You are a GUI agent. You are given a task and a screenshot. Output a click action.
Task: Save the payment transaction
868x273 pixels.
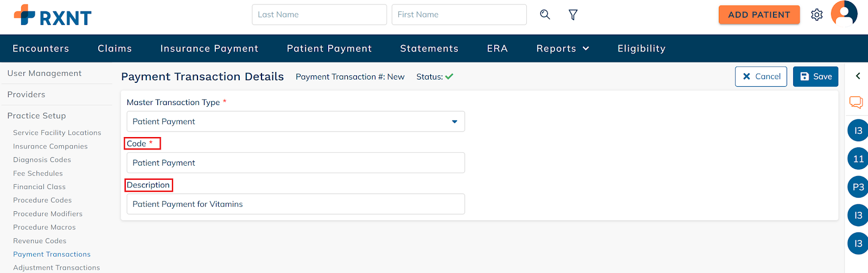(815, 77)
